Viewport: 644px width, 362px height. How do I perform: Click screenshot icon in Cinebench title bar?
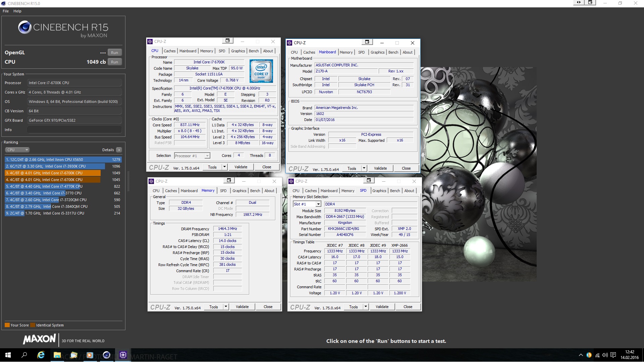click(x=590, y=3)
